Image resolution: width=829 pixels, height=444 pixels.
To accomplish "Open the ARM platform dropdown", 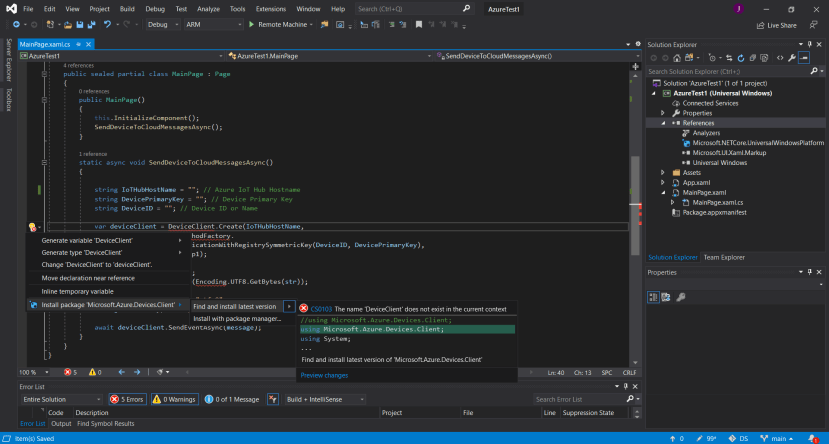I will coord(213,24).
